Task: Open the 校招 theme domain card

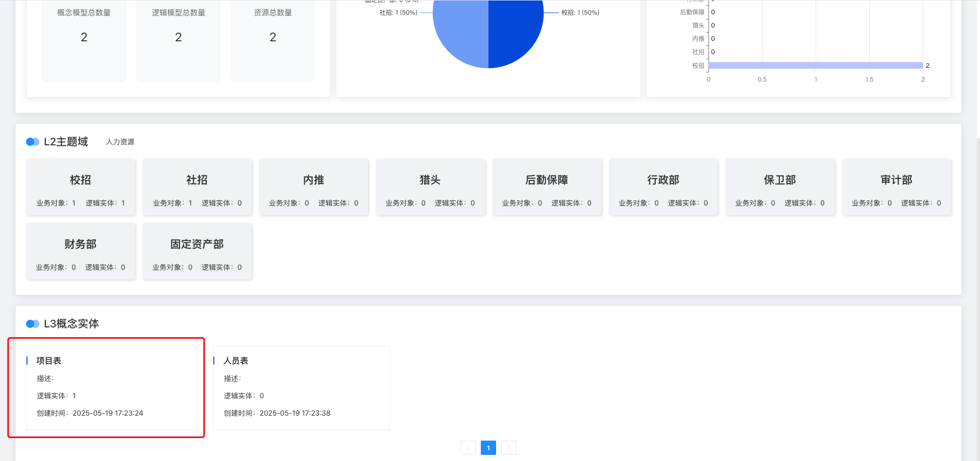Action: pos(81,187)
